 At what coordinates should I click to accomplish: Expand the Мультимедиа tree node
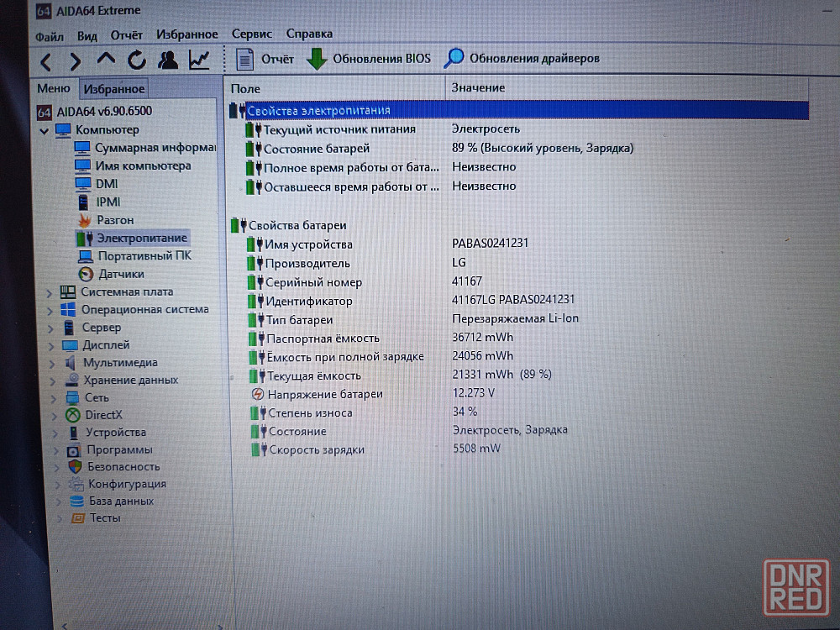click(x=52, y=364)
